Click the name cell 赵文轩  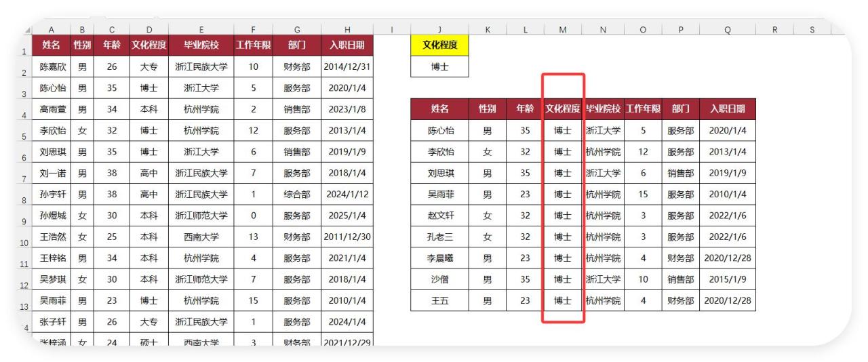tap(439, 216)
